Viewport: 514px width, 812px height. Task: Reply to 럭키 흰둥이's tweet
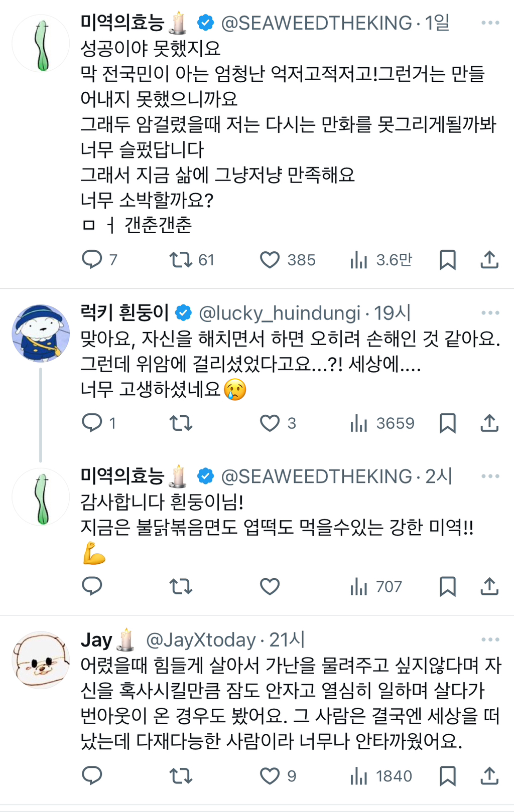click(92, 423)
